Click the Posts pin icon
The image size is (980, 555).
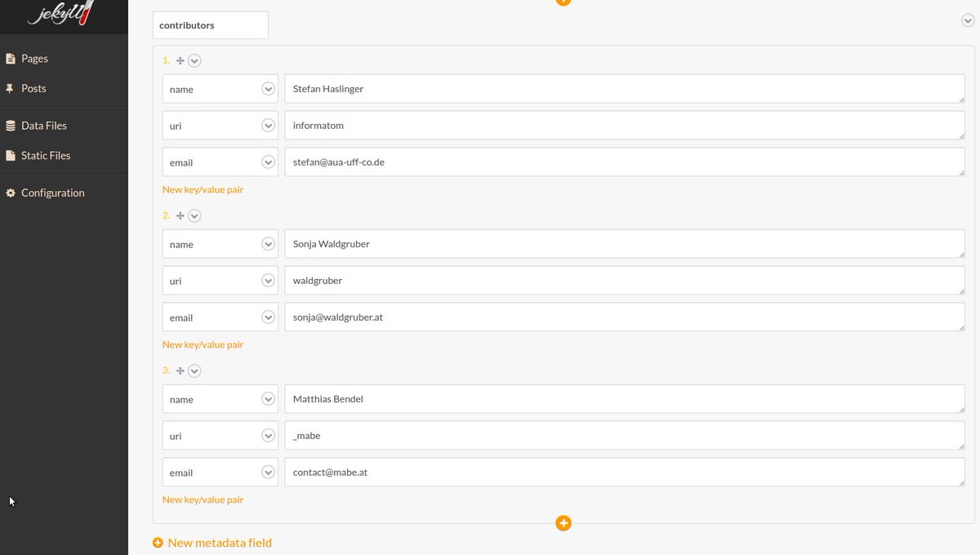11,88
